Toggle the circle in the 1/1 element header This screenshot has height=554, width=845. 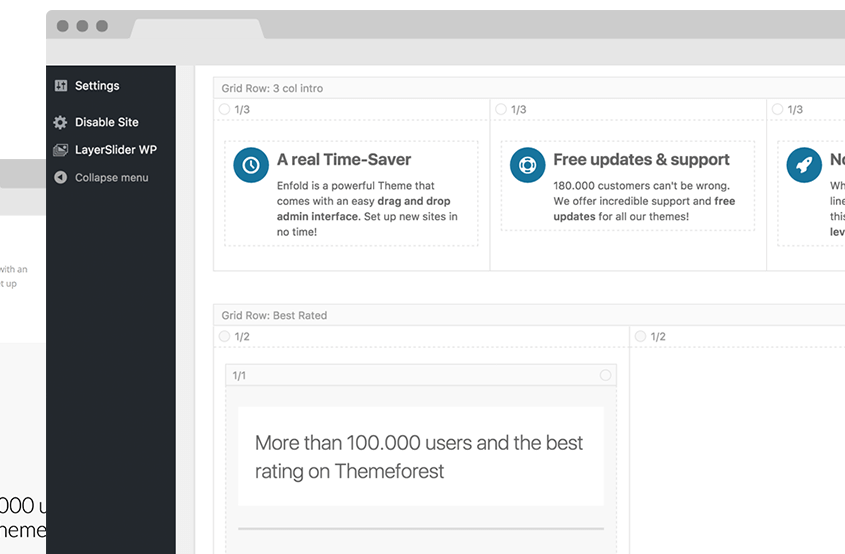(605, 375)
